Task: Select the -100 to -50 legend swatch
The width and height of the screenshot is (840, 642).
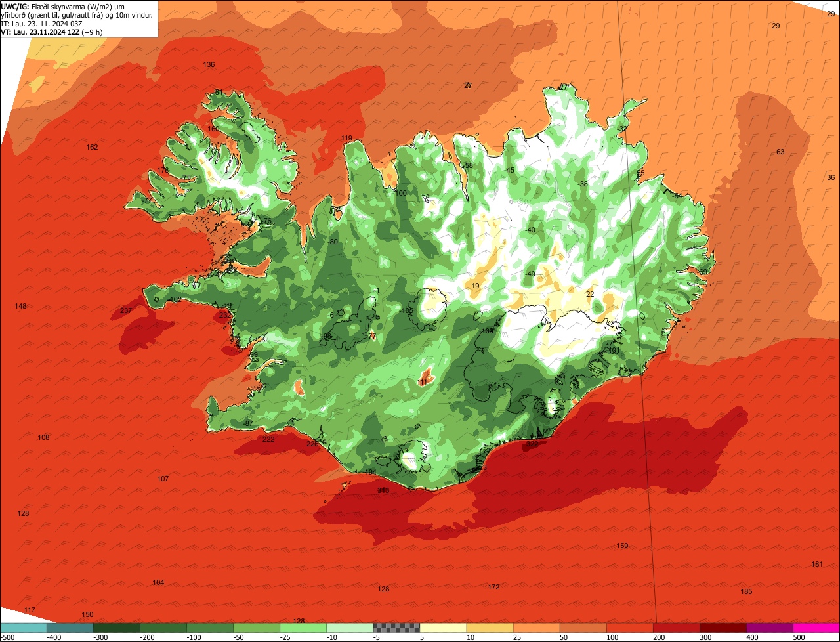Action: tap(209, 628)
